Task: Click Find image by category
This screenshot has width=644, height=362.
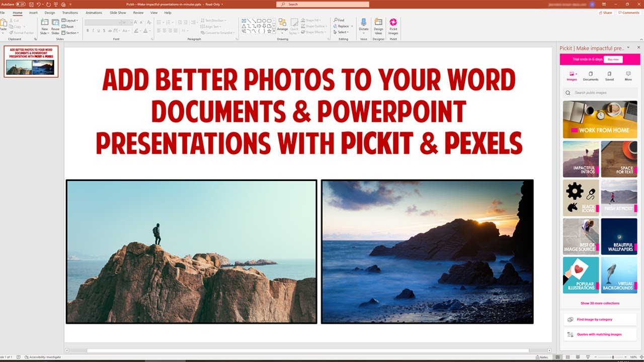Action: (x=599, y=319)
